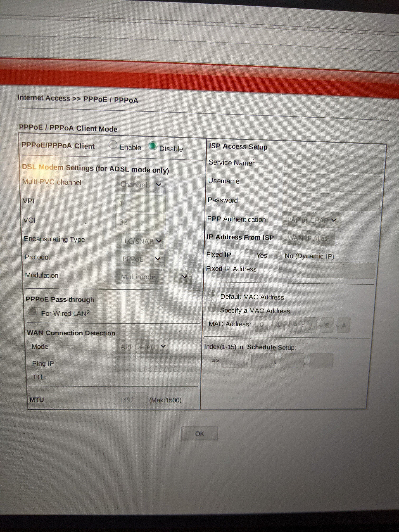Open the Protocol PPPoE dropdown
Screen dimensions: 399x532
coord(141,259)
